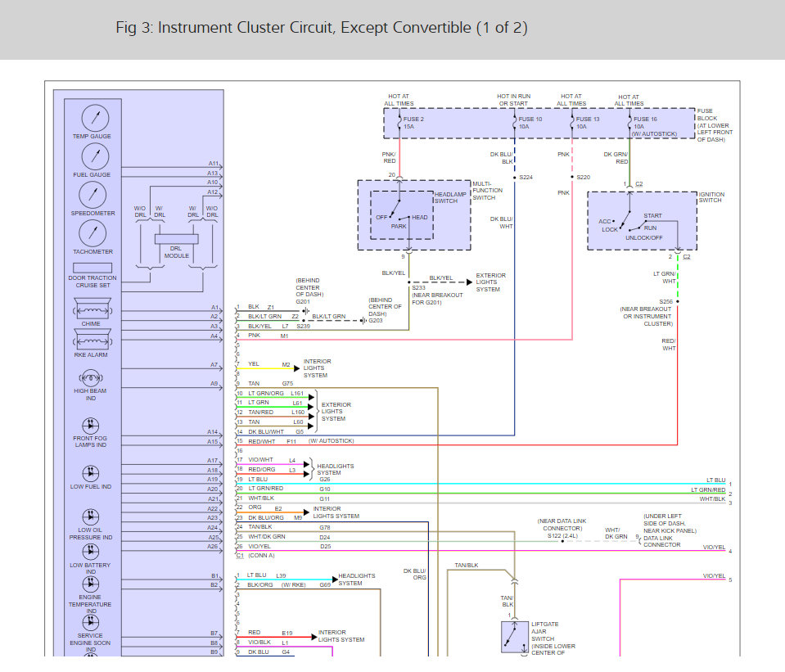Select the C1 (CONN A) connector label

255,556
